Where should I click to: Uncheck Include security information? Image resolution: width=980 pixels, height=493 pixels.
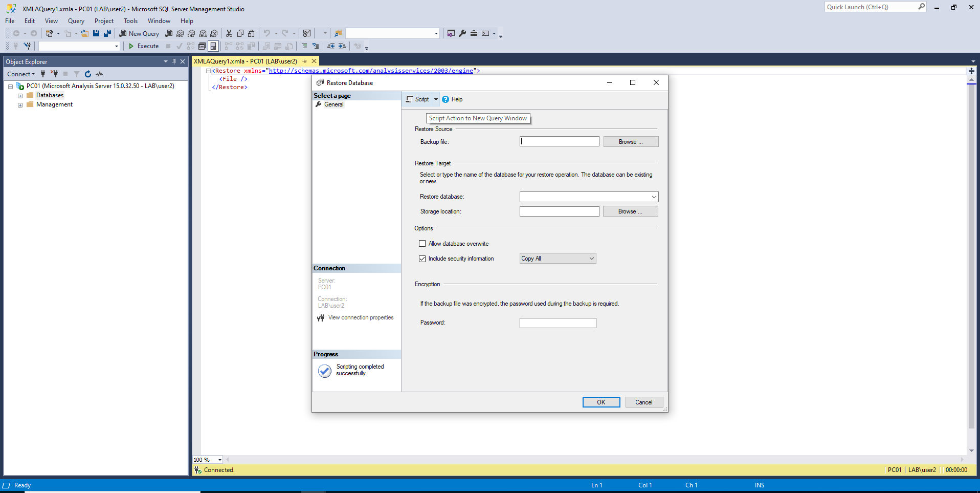422,259
